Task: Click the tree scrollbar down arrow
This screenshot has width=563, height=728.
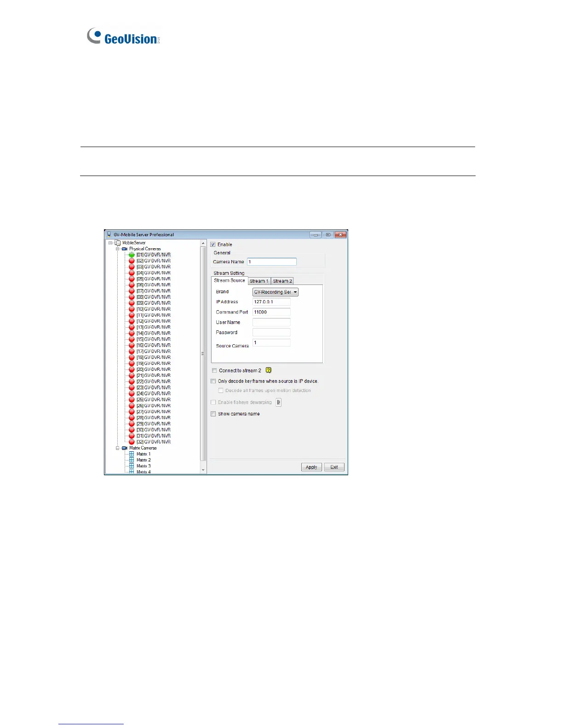Action: click(203, 470)
